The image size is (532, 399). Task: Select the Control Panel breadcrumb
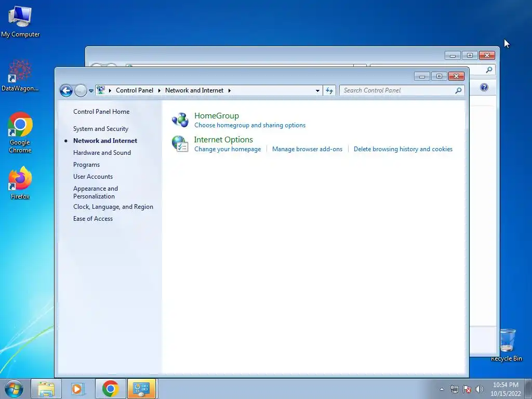pyautogui.click(x=135, y=90)
